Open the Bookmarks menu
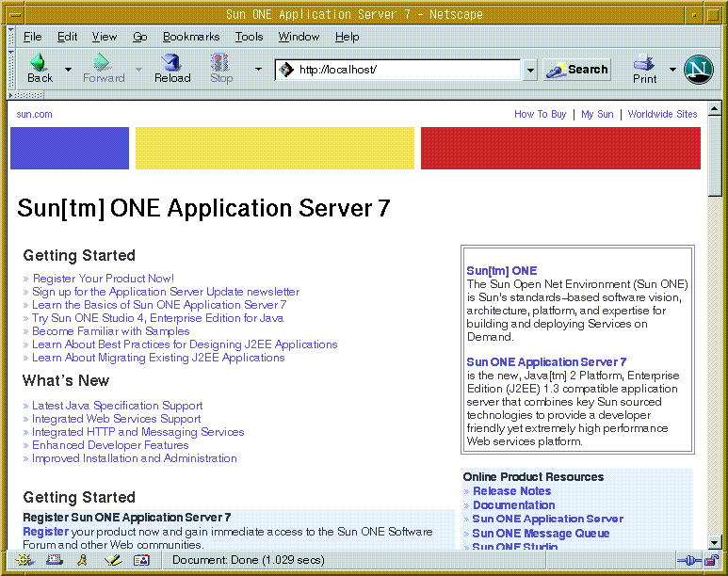Screen dimensions: 728x576 pos(191,37)
